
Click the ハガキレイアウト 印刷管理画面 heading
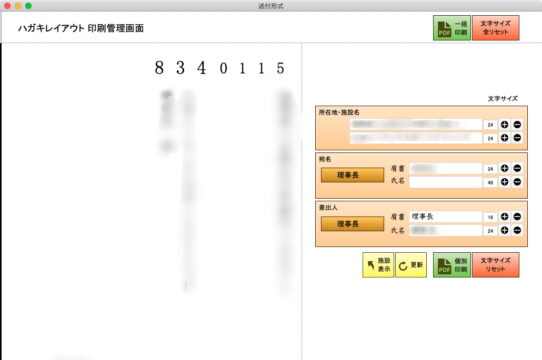point(81,28)
